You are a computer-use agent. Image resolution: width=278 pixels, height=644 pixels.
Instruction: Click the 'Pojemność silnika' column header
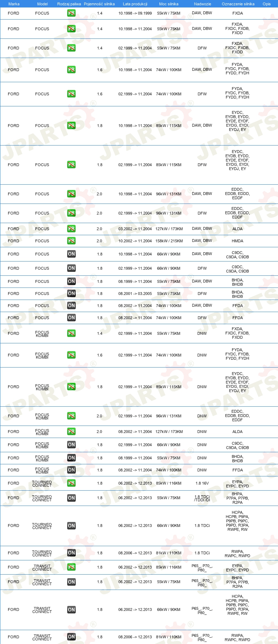[x=100, y=4]
